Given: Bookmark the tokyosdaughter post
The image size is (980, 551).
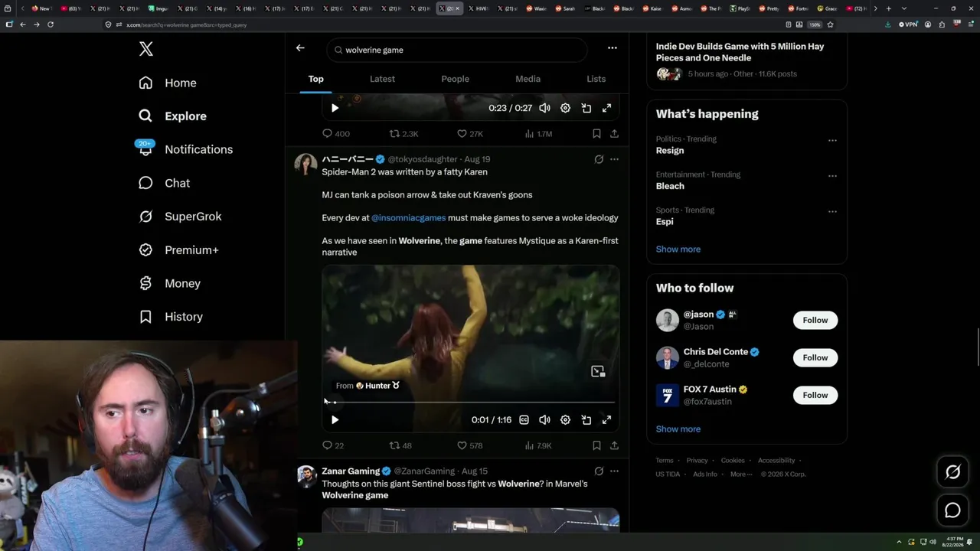Looking at the screenshot, I should coord(596,445).
